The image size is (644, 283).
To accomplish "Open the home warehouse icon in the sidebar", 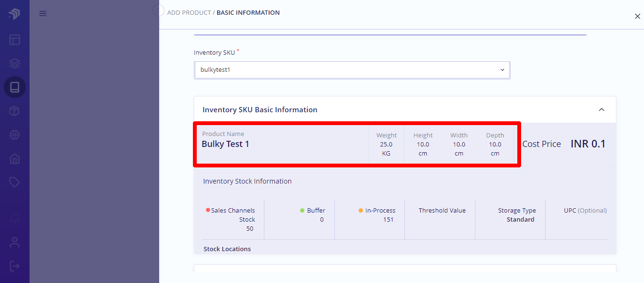I will point(15,158).
